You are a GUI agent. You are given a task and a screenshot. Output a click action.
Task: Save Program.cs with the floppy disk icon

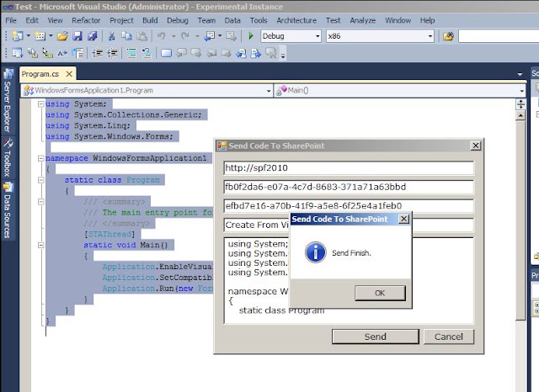pos(77,35)
